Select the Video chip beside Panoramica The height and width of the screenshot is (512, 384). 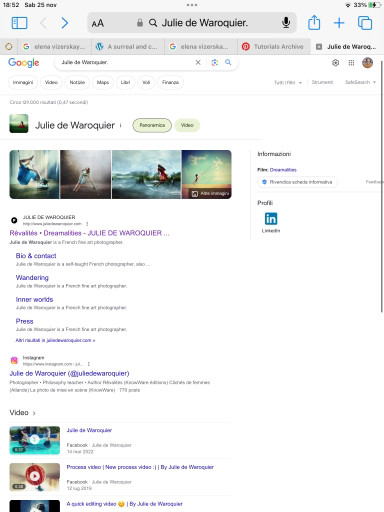187,125
